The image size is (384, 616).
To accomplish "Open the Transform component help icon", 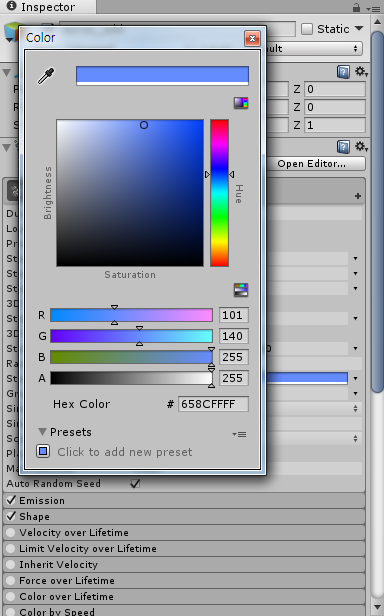I will coord(343,72).
